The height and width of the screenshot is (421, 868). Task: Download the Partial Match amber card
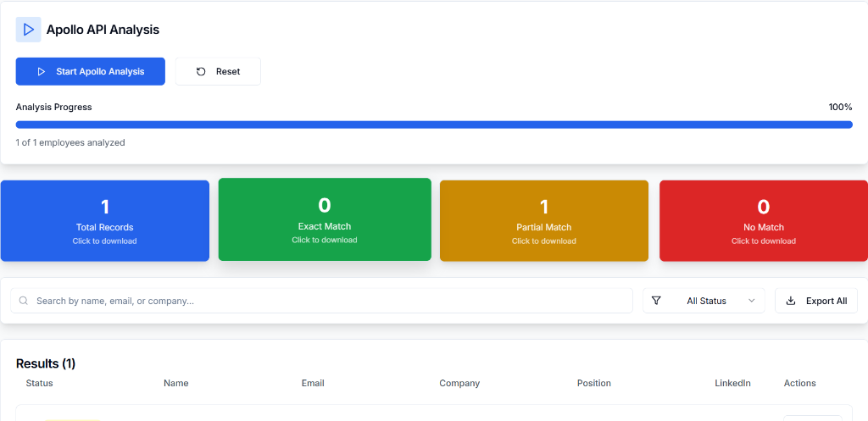tap(543, 221)
